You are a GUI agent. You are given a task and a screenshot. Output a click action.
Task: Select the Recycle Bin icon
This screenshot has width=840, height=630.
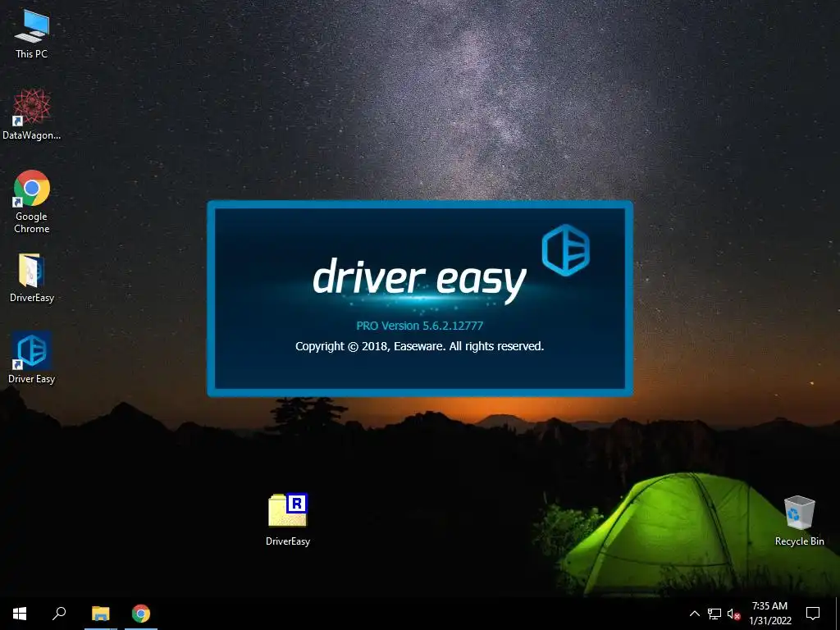click(x=799, y=521)
